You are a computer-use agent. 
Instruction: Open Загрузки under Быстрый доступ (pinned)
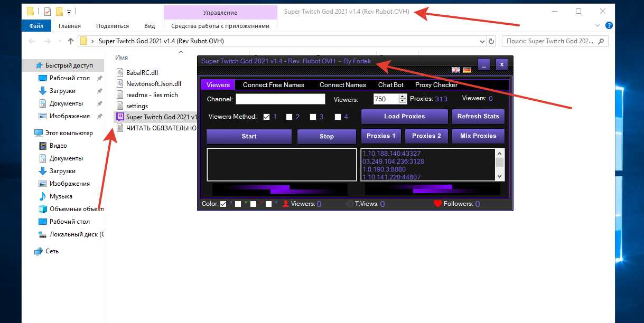(62, 91)
